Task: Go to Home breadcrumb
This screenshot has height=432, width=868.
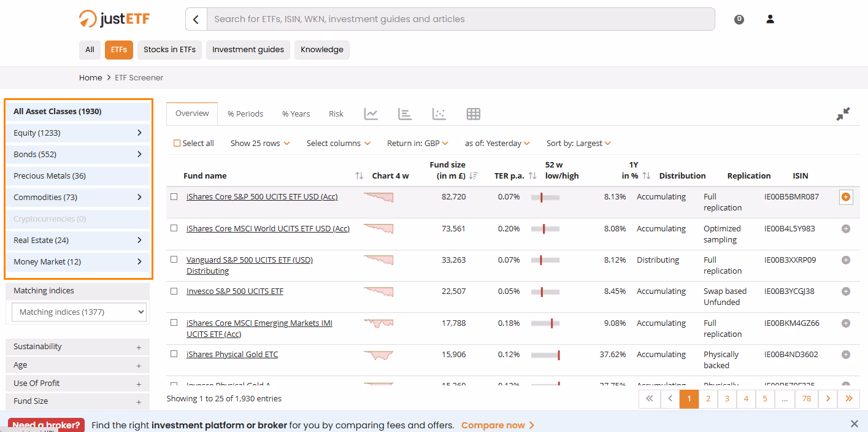Action: [x=91, y=78]
